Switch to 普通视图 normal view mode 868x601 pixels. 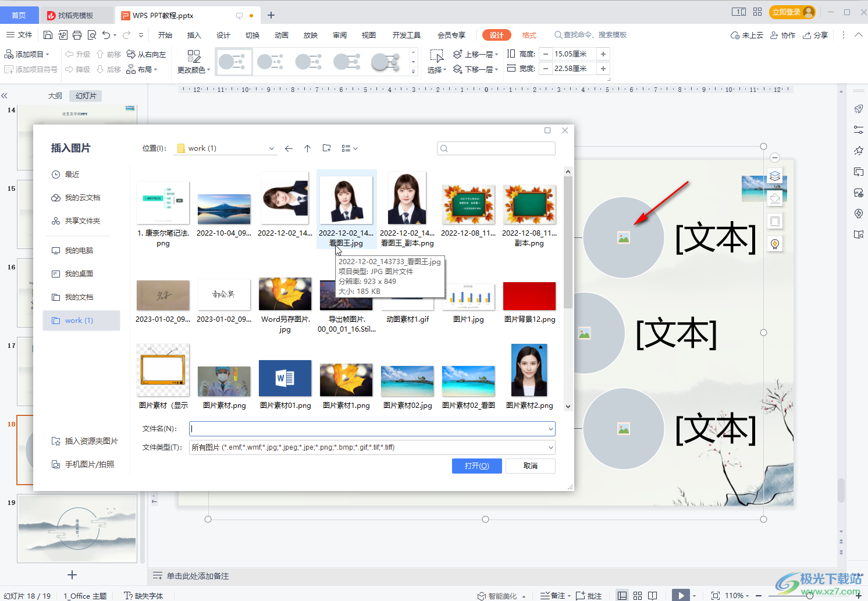click(621, 595)
